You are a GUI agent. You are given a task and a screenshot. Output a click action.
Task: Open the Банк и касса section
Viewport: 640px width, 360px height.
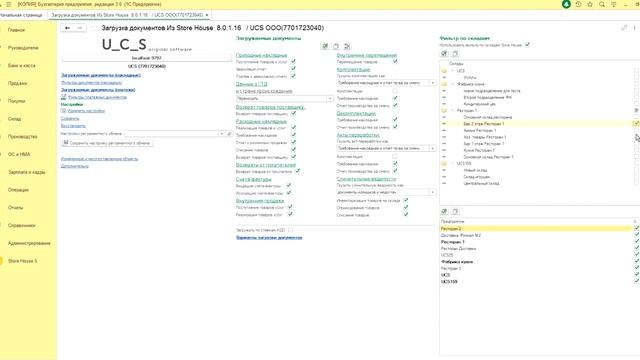(22, 65)
